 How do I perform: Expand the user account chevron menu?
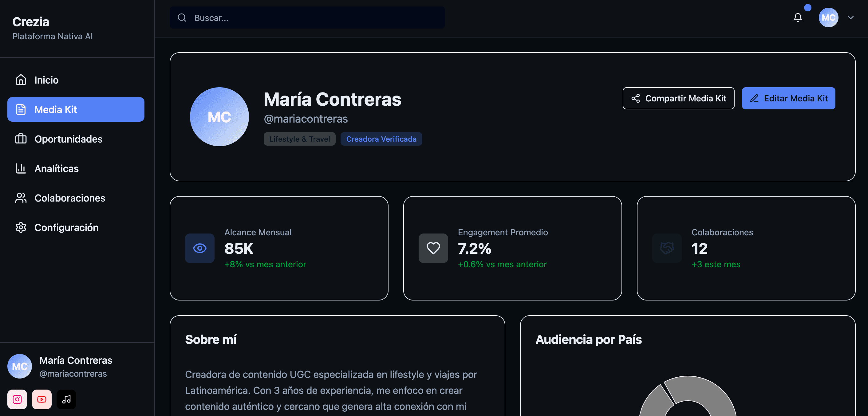click(x=850, y=18)
